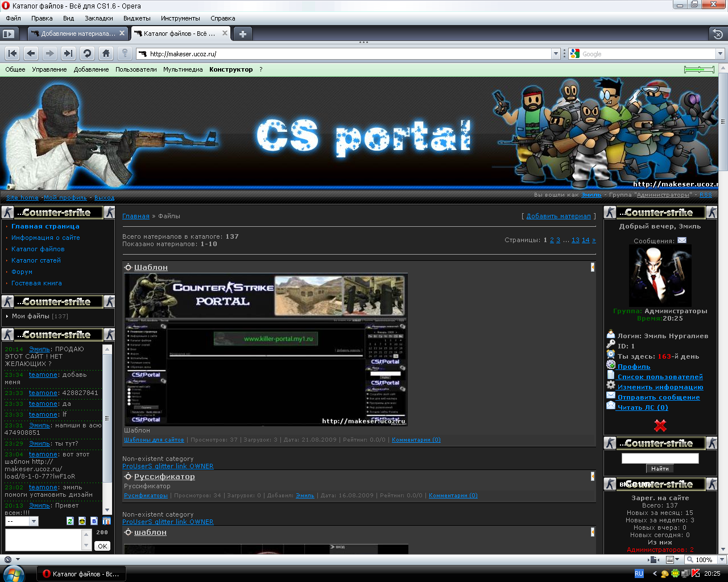Open the Гостевая книга sidebar link
This screenshot has height=582, width=728.
(x=36, y=283)
